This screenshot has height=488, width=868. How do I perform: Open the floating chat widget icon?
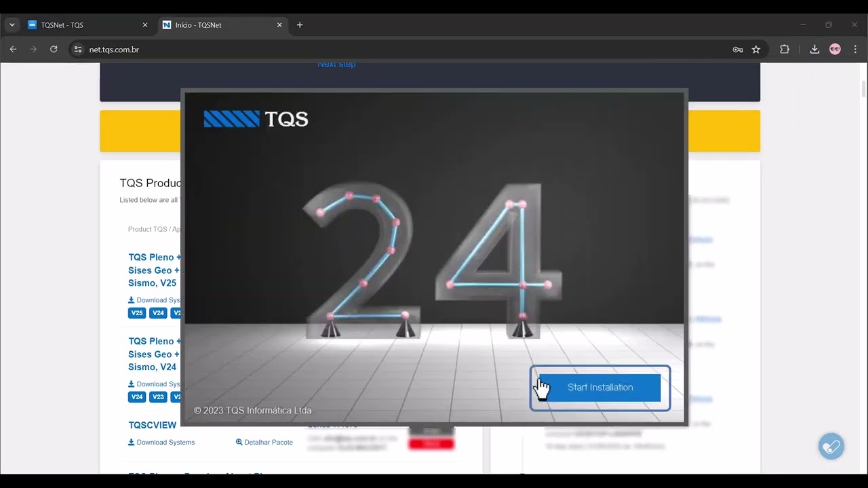[831, 447]
